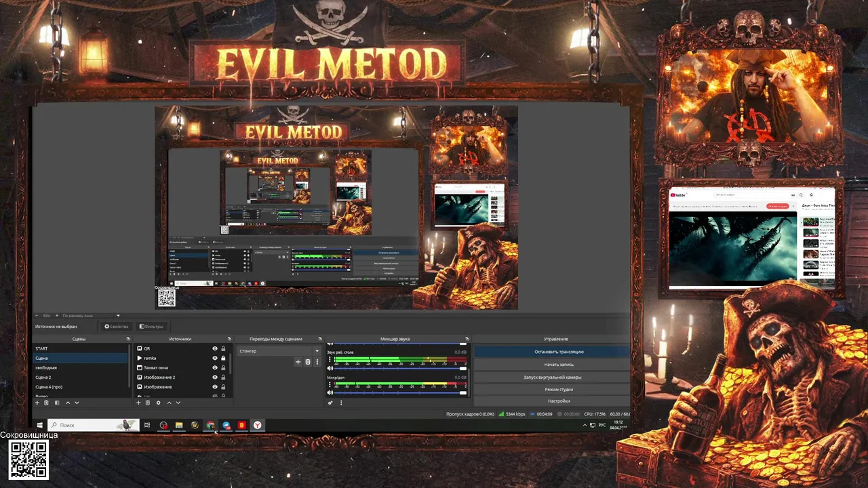
Task: Switch to the Сцена 4 (про) scene
Action: (x=81, y=386)
